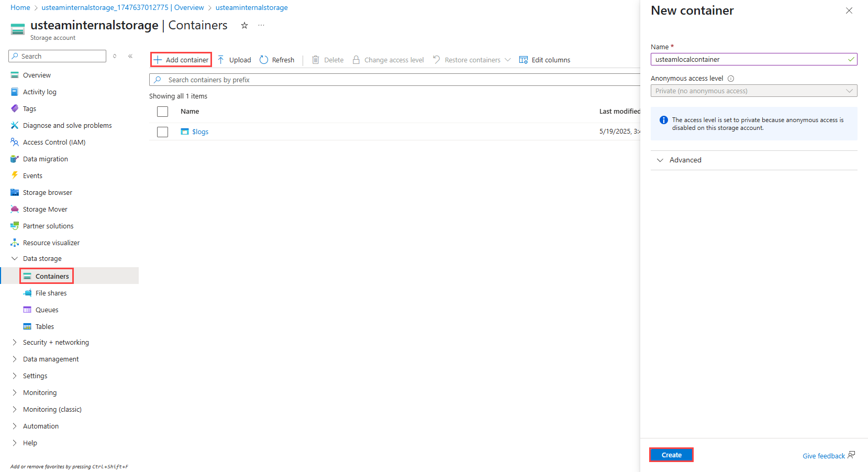Open the $logs container link
Image resolution: width=868 pixels, height=472 pixels.
click(200, 131)
